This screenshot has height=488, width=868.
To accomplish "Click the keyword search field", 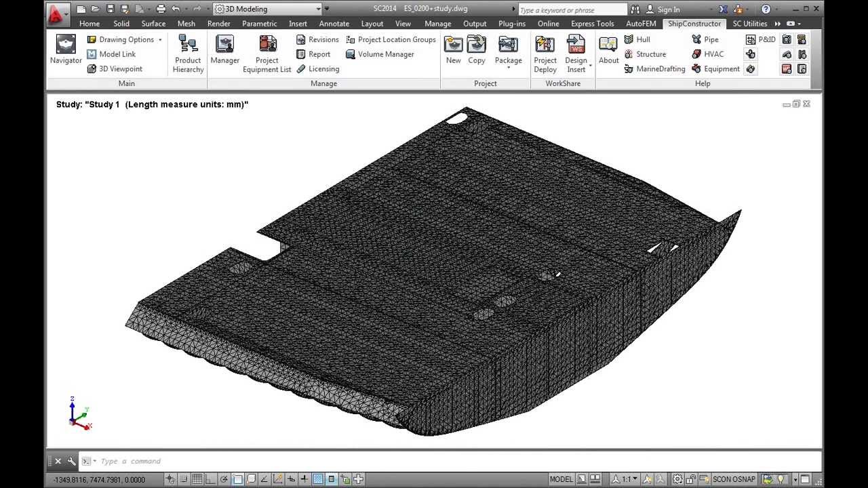I will point(572,9).
